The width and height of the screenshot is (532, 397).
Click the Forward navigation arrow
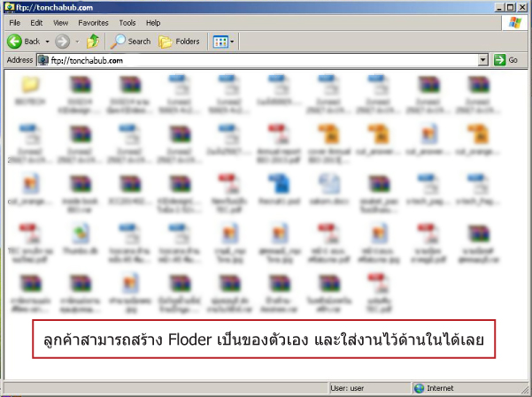point(62,42)
